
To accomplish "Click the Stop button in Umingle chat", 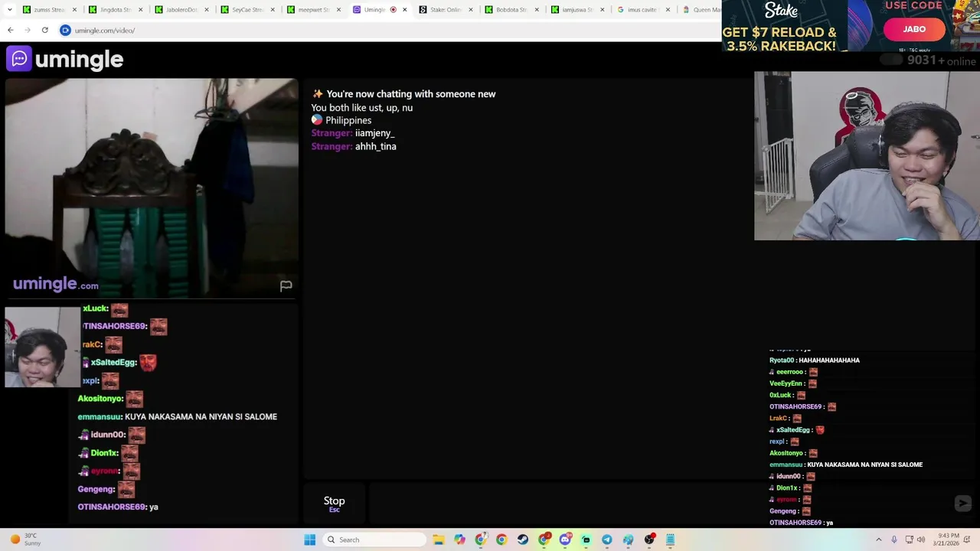I will [334, 504].
